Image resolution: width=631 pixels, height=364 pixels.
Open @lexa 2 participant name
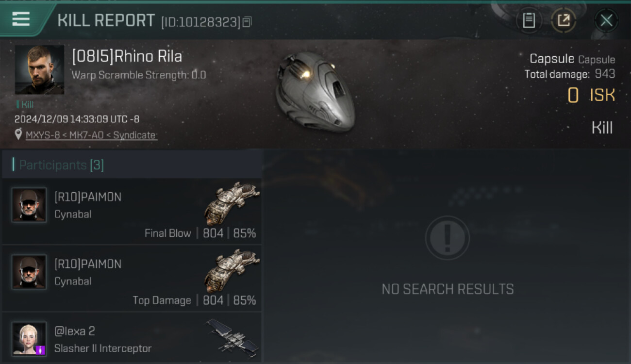[x=75, y=331]
